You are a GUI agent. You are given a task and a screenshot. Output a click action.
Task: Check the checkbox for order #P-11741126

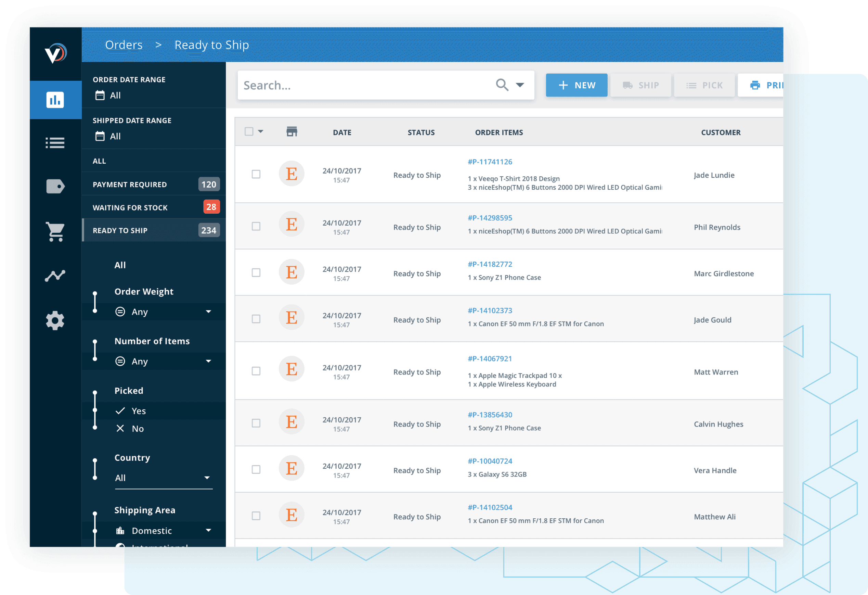[256, 174]
